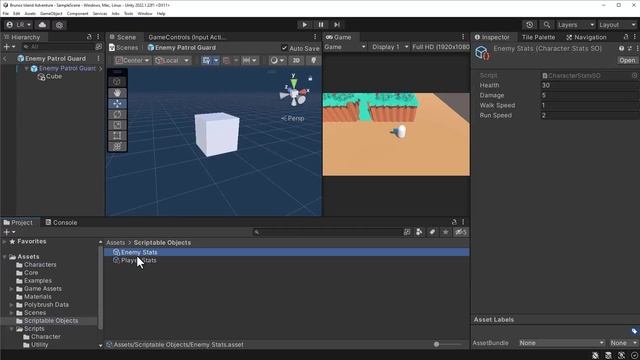Screen dimensions: 640x360
Task: Open the File menu
Action: click(6, 13)
